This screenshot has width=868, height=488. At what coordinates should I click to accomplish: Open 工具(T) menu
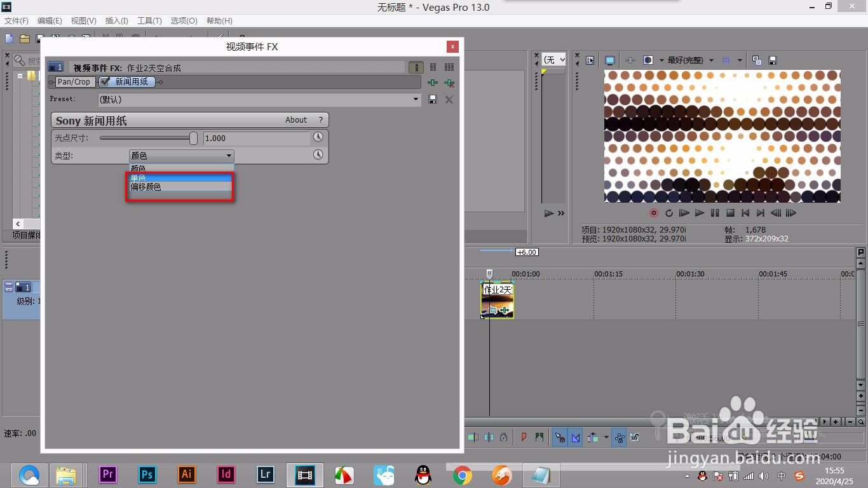149,21
